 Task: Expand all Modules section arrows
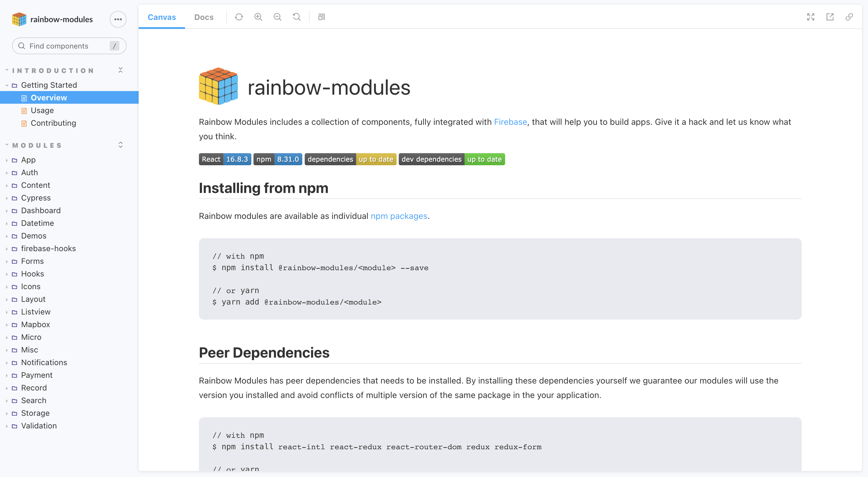click(121, 145)
